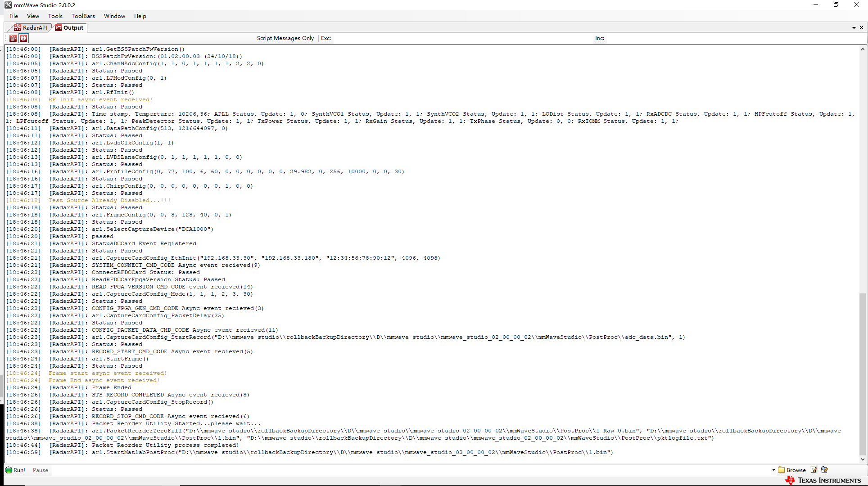The height and width of the screenshot is (486, 868).
Task: Click the 'ar1.CaptureCardConfig_StartRecord' line
Action: pyautogui.click(x=389, y=337)
